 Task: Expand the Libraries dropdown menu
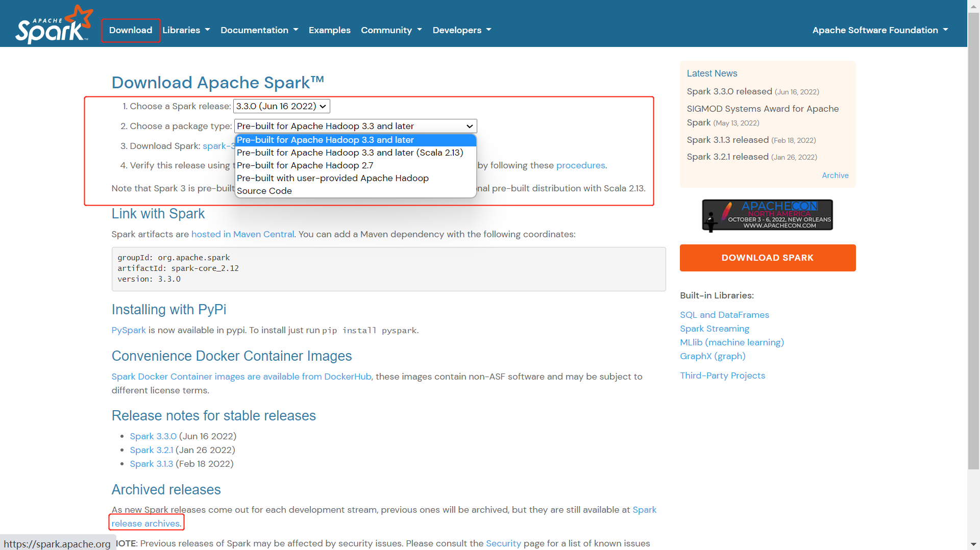point(186,30)
